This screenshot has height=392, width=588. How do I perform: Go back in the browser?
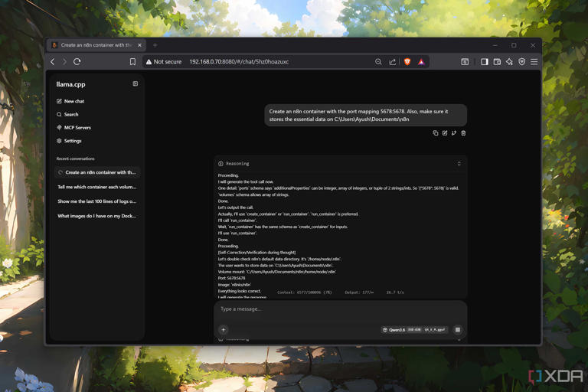coord(53,61)
